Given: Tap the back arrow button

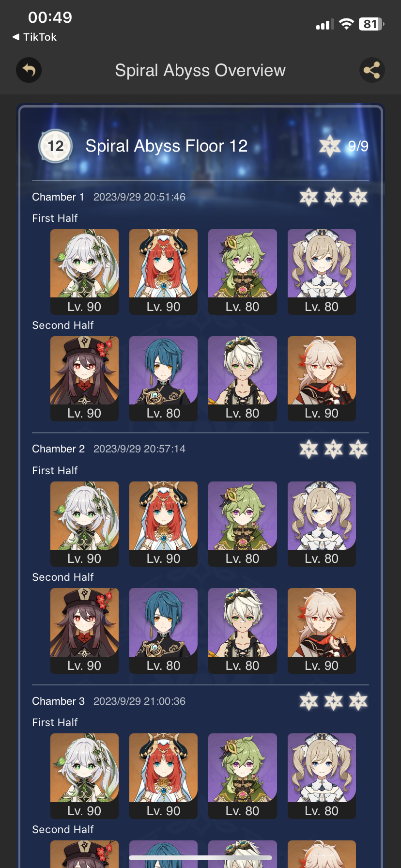Looking at the screenshot, I should point(29,70).
